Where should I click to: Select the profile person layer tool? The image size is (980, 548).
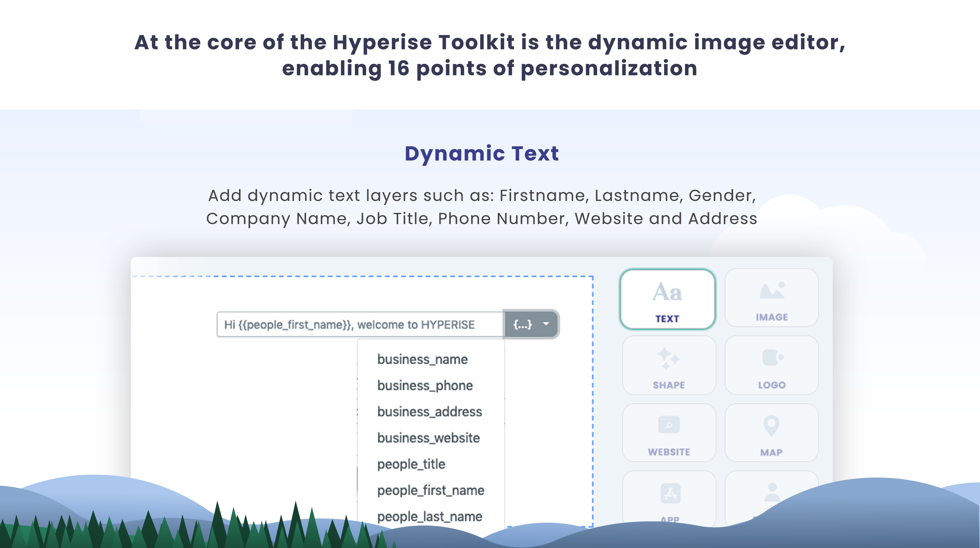pyautogui.click(x=772, y=496)
